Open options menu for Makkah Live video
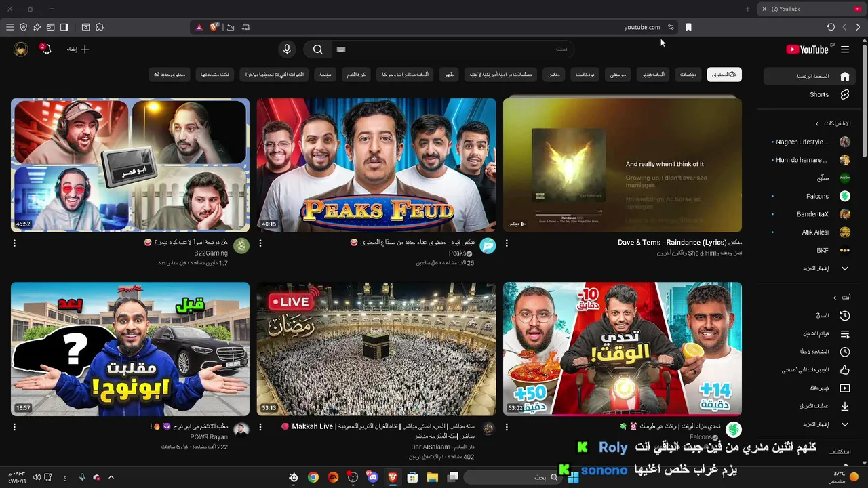The image size is (868, 488). pyautogui.click(x=260, y=428)
